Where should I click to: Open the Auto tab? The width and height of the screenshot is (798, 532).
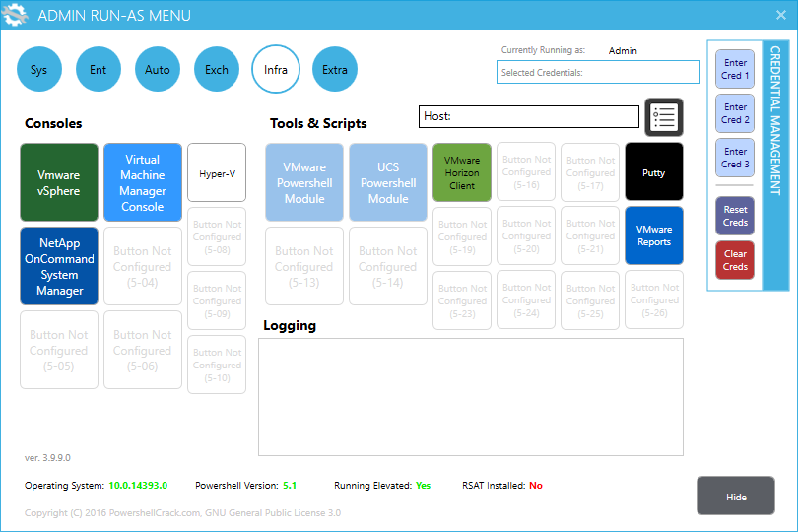point(158,69)
